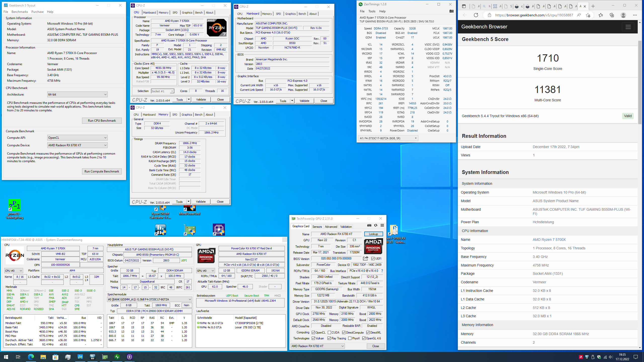Click the Edge address bar URL
This screenshot has width=644, height=362.
(x=534, y=15)
